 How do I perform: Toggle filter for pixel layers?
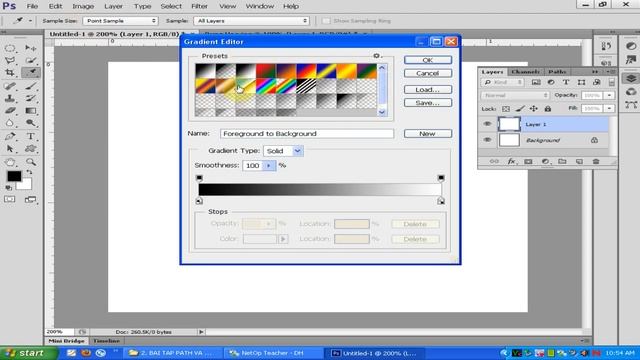click(x=536, y=82)
